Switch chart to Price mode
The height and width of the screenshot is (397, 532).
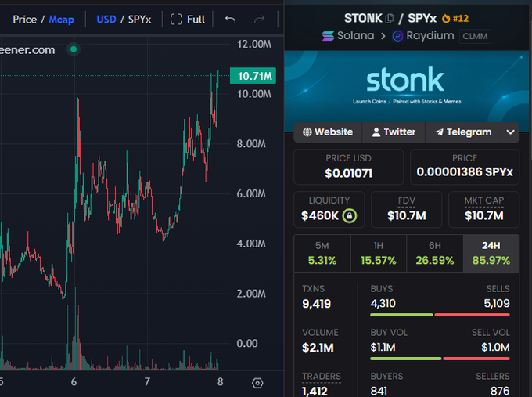click(25, 20)
